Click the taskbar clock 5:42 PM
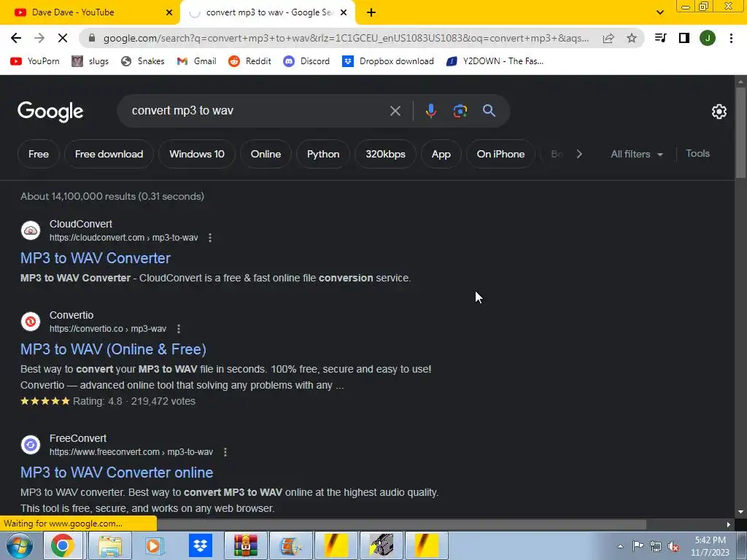 click(x=710, y=540)
